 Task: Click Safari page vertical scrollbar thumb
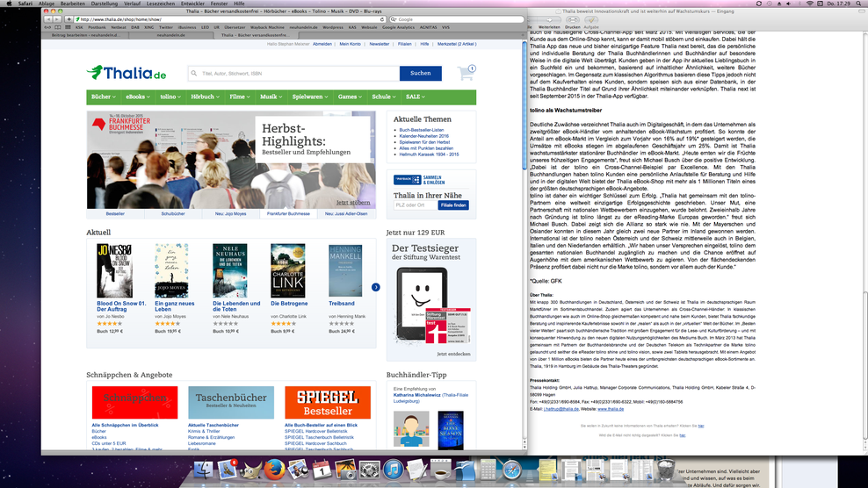pyautogui.click(x=524, y=105)
